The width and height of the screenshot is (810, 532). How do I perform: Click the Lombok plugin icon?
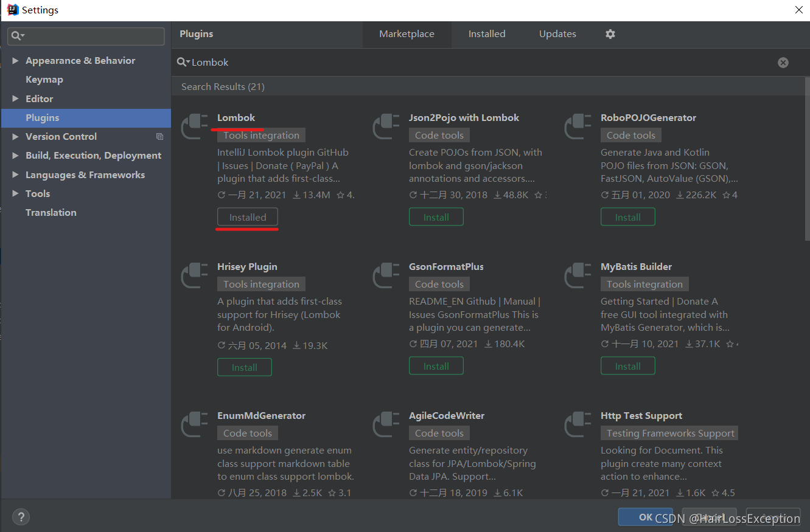(195, 126)
